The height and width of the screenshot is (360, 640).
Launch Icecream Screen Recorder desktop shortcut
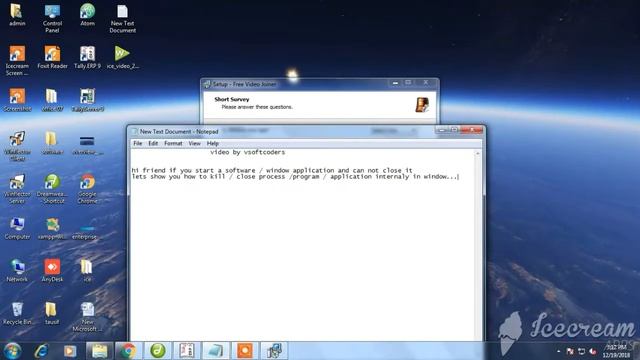17,60
